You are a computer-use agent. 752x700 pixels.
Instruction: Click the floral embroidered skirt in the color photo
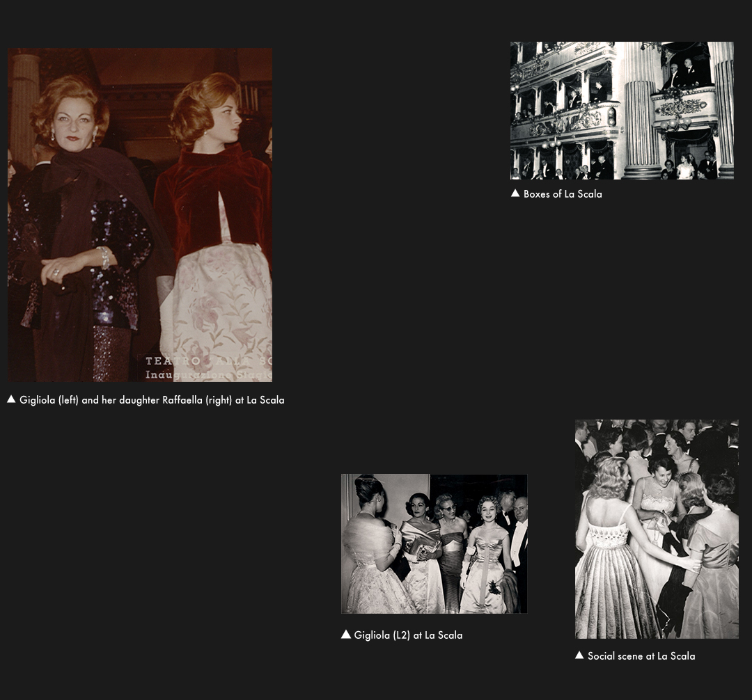click(219, 306)
